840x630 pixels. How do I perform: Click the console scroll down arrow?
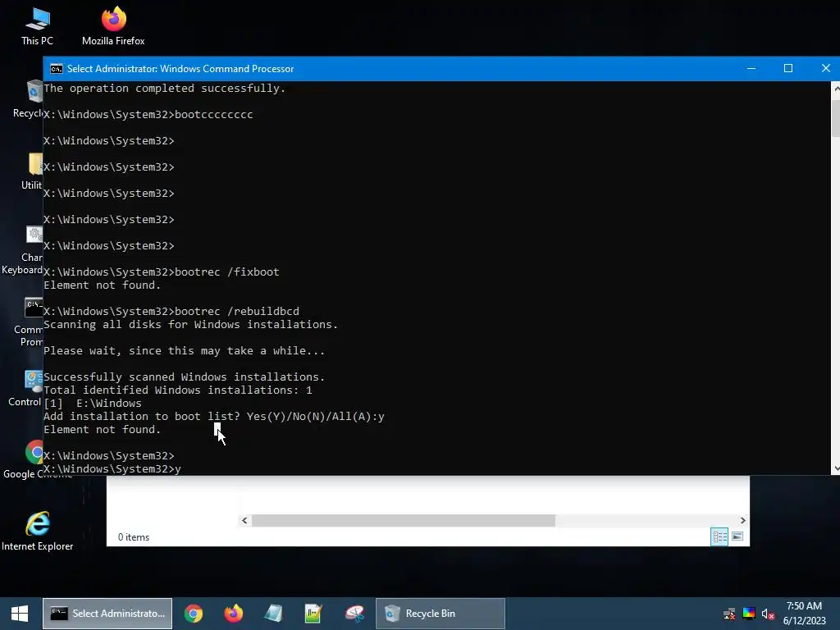pyautogui.click(x=836, y=468)
